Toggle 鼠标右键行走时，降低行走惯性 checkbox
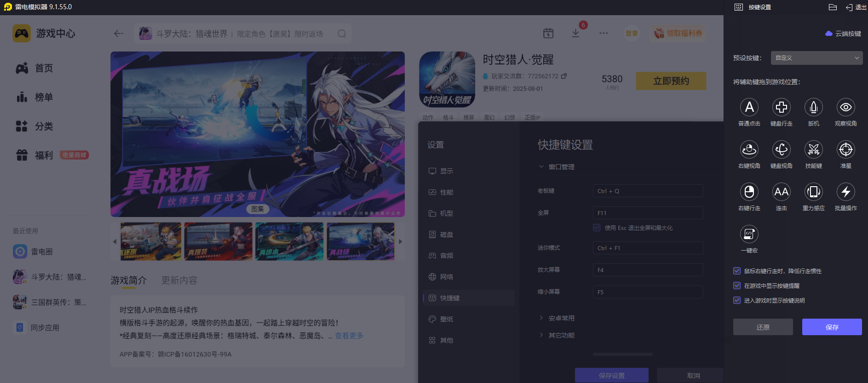The width and height of the screenshot is (868, 383). coord(737,271)
